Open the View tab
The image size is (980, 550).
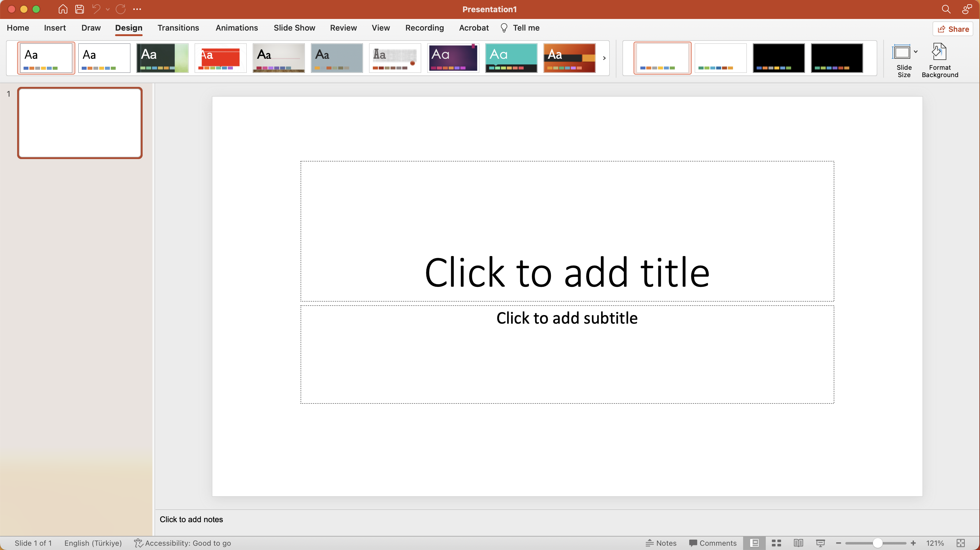(x=381, y=28)
